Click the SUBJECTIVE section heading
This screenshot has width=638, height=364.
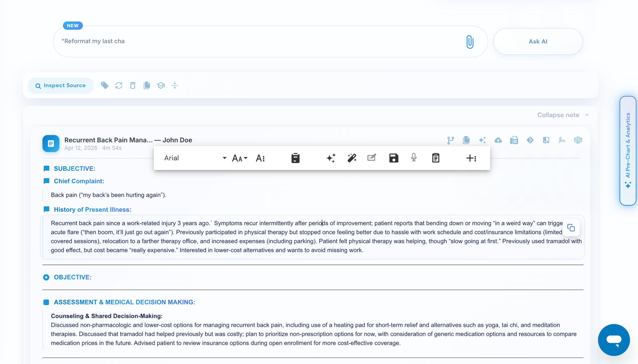75,168
